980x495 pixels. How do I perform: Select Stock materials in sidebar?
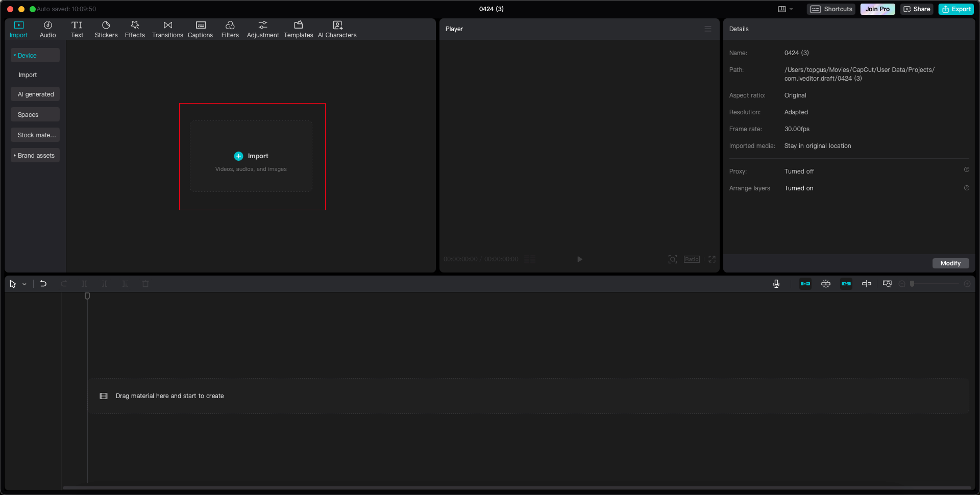coord(35,135)
